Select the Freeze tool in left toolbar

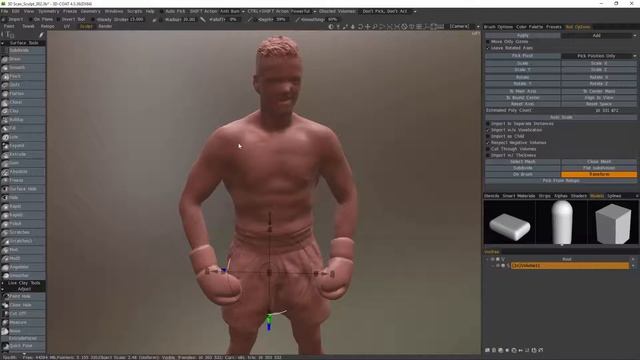tap(23, 180)
